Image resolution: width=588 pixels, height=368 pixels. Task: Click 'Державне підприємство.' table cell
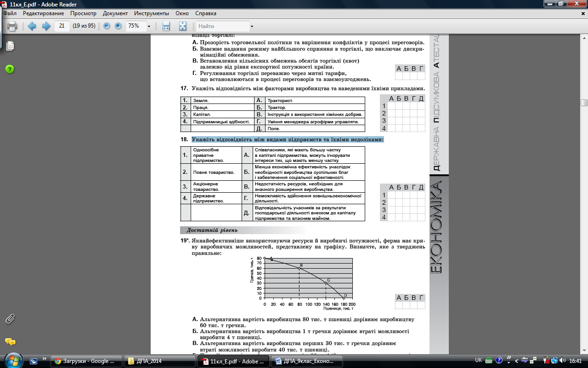point(216,198)
